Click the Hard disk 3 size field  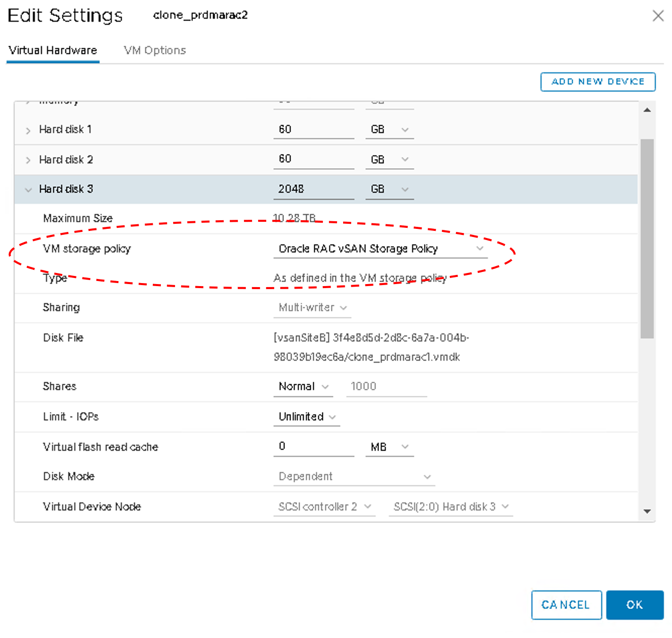(313, 189)
